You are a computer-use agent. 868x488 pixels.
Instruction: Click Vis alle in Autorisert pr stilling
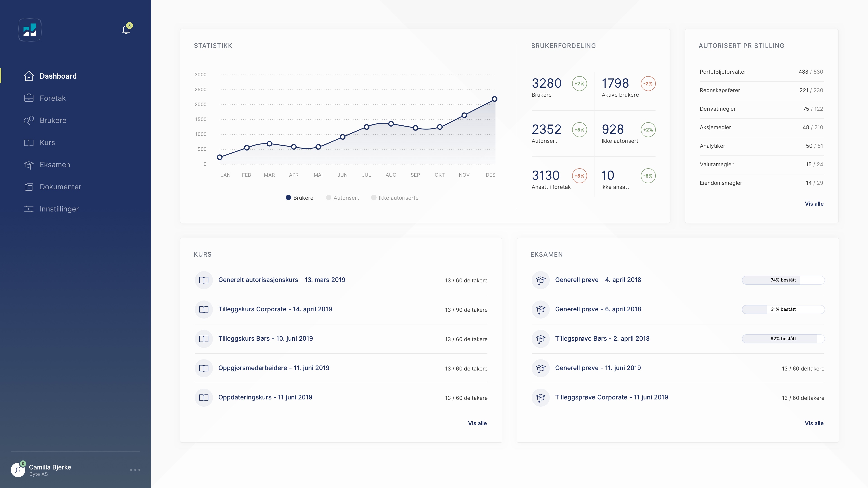point(814,204)
